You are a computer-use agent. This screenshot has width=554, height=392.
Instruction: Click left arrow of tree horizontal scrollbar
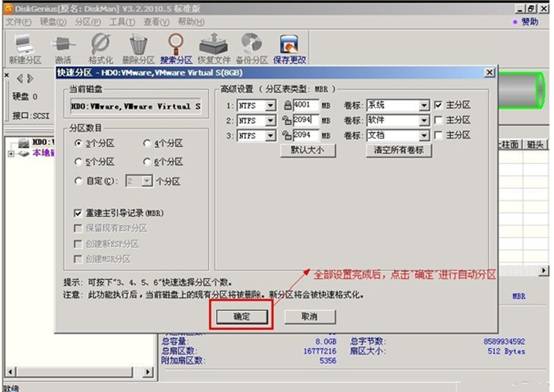11,371
